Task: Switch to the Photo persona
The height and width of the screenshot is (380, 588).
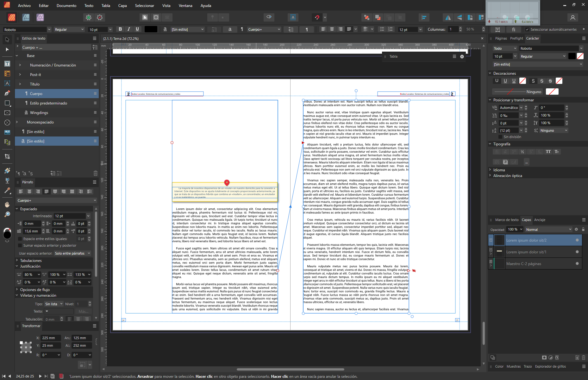Action: pyautogui.click(x=40, y=17)
